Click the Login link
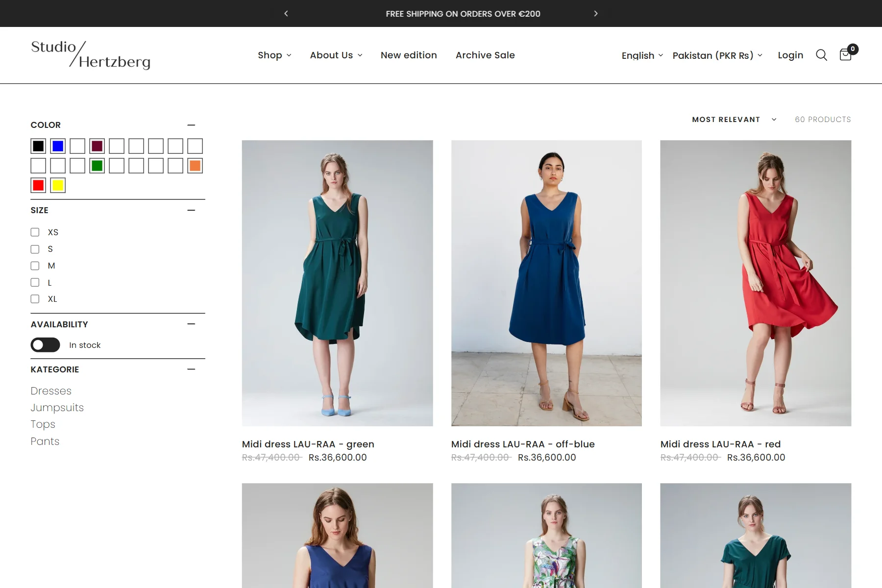 tap(790, 55)
